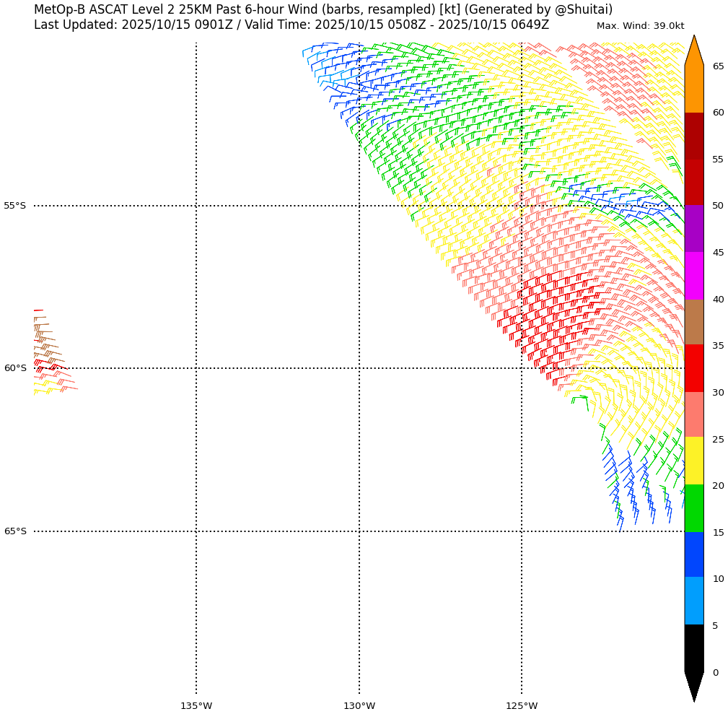Click the orange 60-65 kt colorbar segment
Image resolution: width=728 pixels, height=714 pixels.
[x=693, y=89]
